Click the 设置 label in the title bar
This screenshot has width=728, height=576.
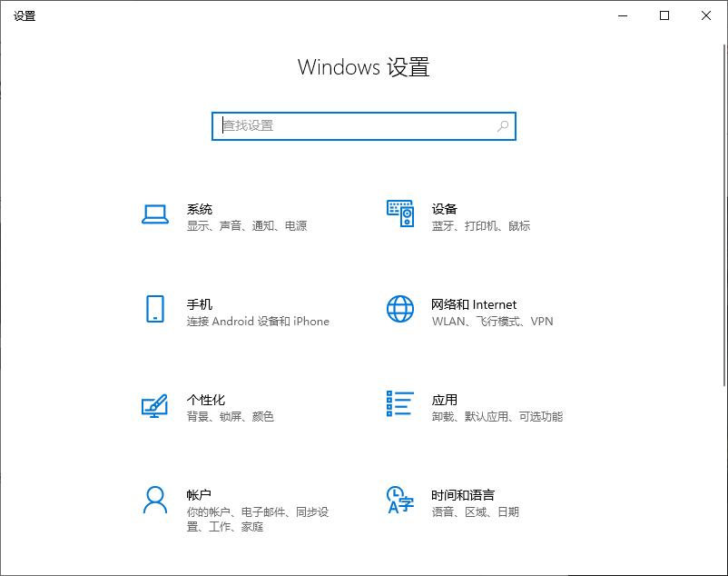[25, 15]
